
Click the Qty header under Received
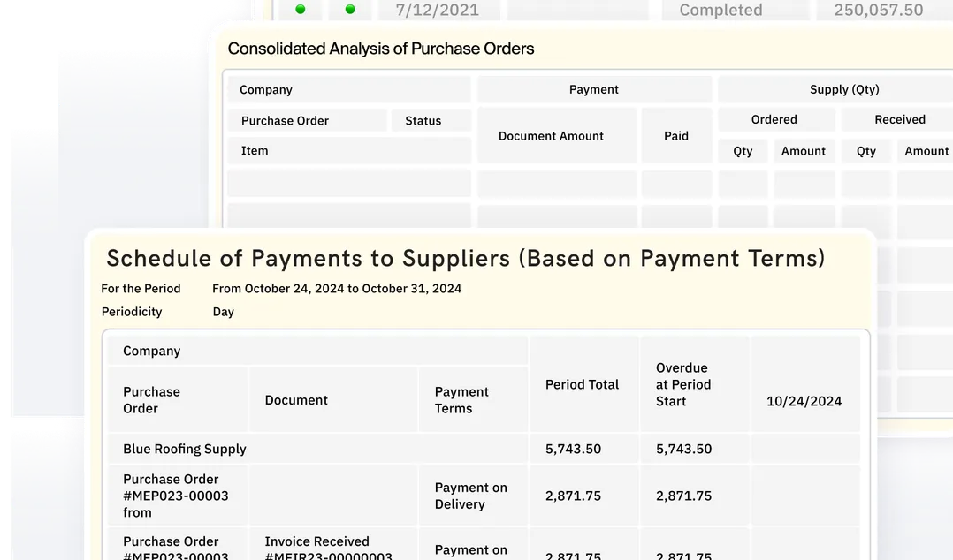point(866,151)
